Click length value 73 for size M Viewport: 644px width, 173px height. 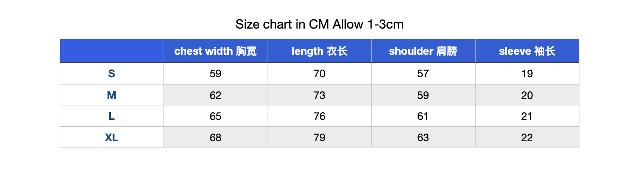(320, 95)
